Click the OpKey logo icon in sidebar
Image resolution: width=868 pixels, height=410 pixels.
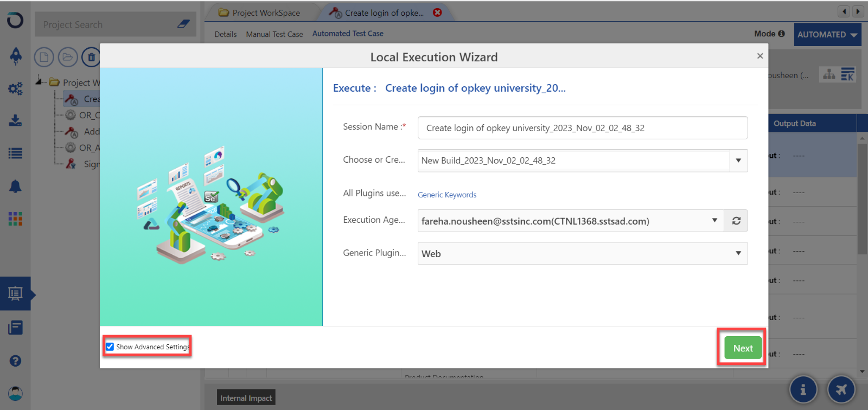click(15, 21)
